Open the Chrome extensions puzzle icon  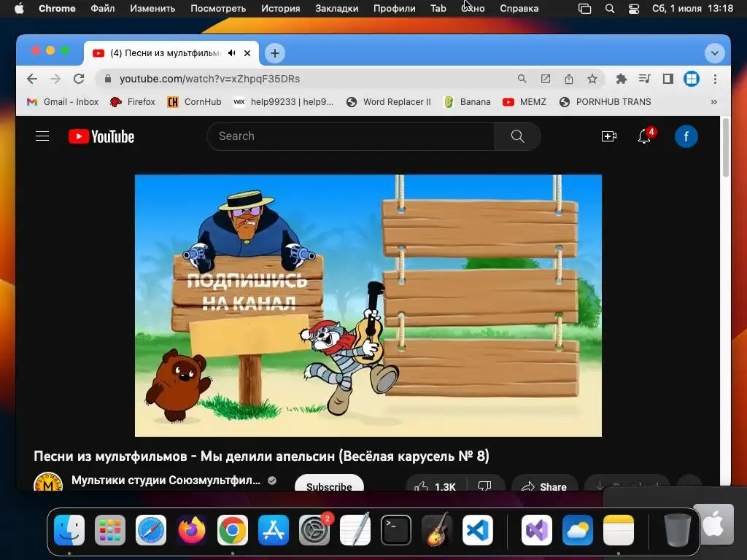click(622, 79)
